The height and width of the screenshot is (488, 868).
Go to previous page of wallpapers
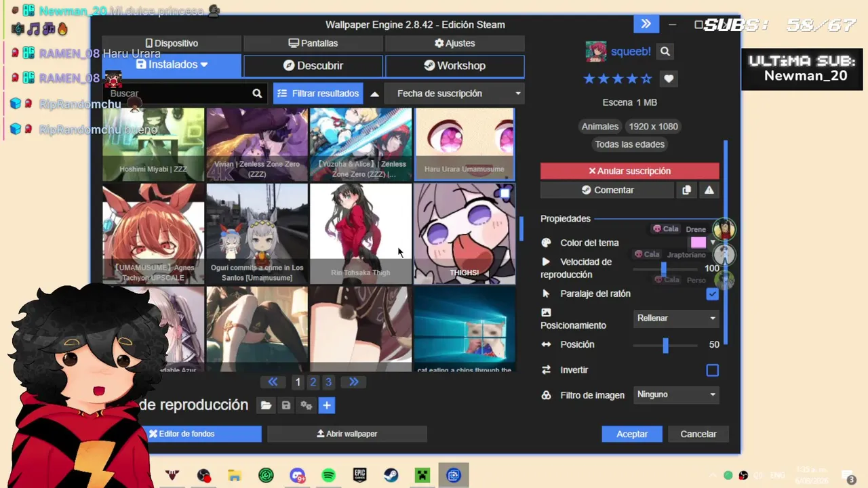pyautogui.click(x=273, y=382)
